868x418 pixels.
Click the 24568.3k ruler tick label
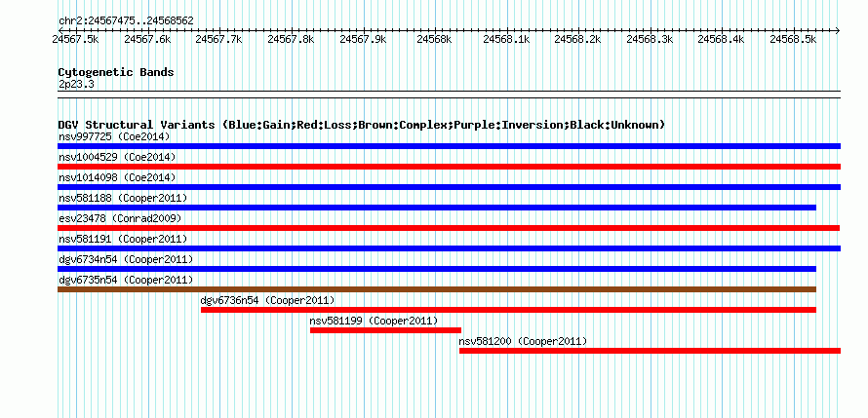pyautogui.click(x=650, y=39)
